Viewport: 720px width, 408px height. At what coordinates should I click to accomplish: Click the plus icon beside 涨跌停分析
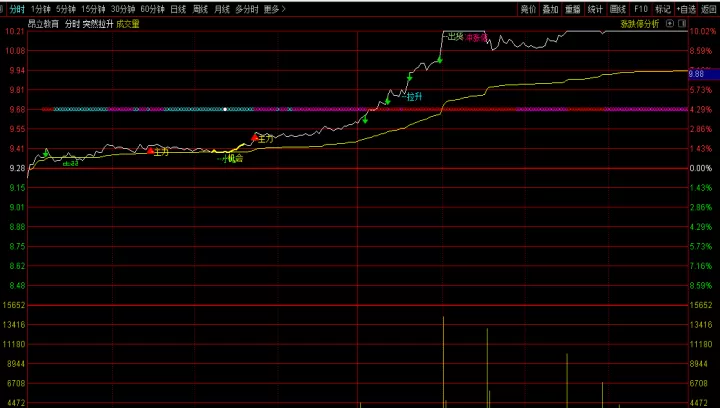coord(670,23)
